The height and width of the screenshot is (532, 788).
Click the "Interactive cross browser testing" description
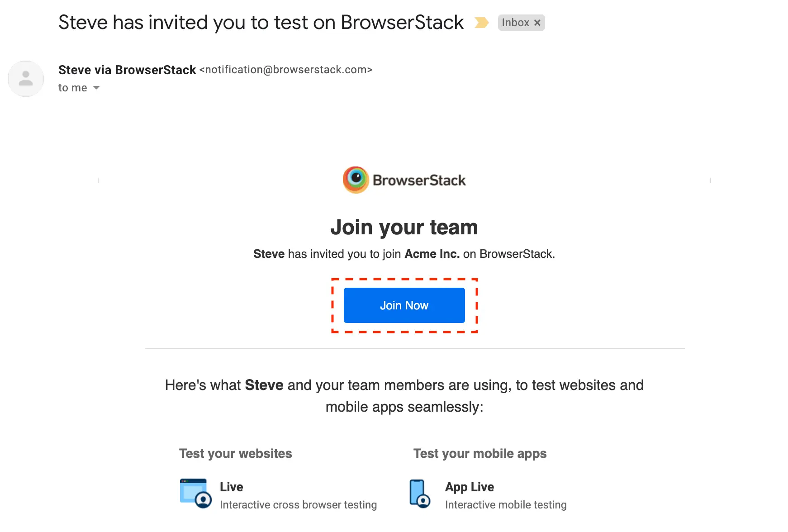click(298, 505)
